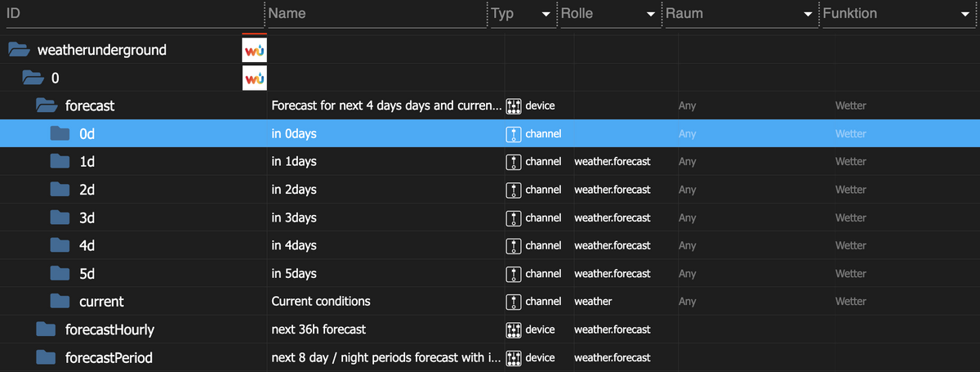Click the device icon in forecastPeriod row

click(x=514, y=358)
